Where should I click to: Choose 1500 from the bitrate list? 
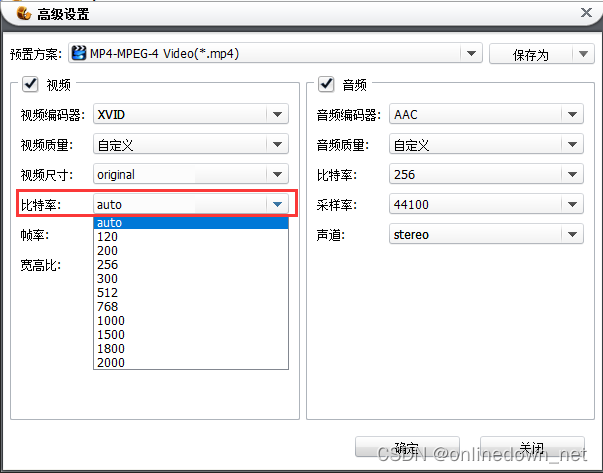point(191,335)
